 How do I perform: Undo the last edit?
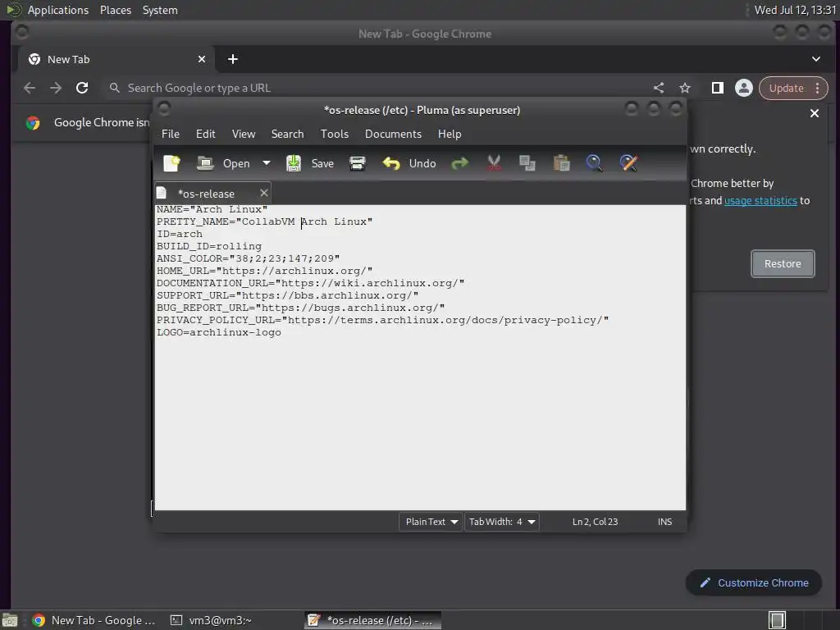(x=409, y=163)
